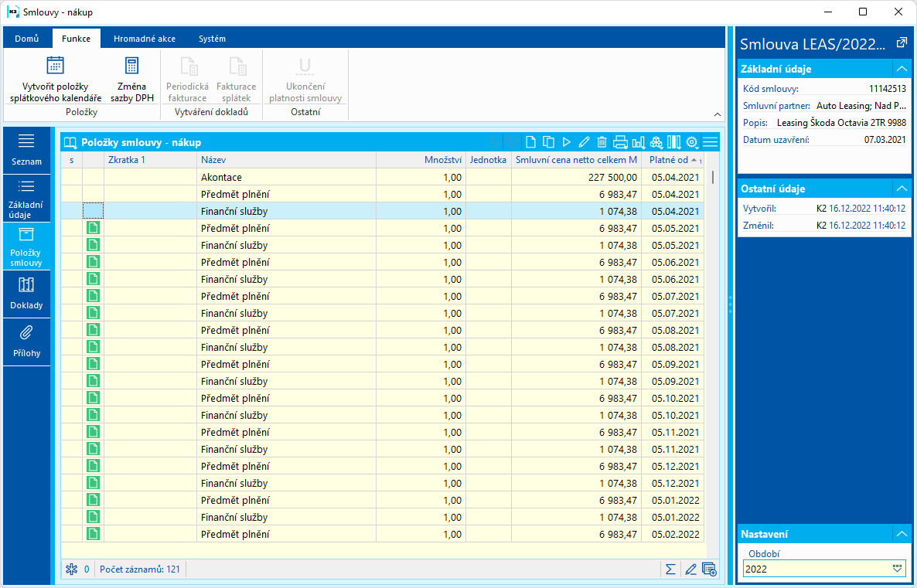Click the printer icon in table toolbar
This screenshot has width=917, height=588.
click(x=620, y=142)
